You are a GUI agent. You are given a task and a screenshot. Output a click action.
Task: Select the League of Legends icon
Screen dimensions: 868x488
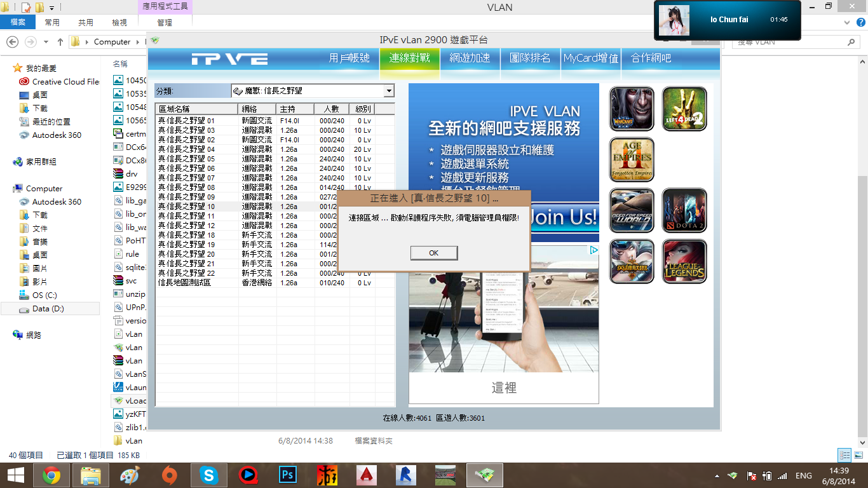click(x=684, y=261)
